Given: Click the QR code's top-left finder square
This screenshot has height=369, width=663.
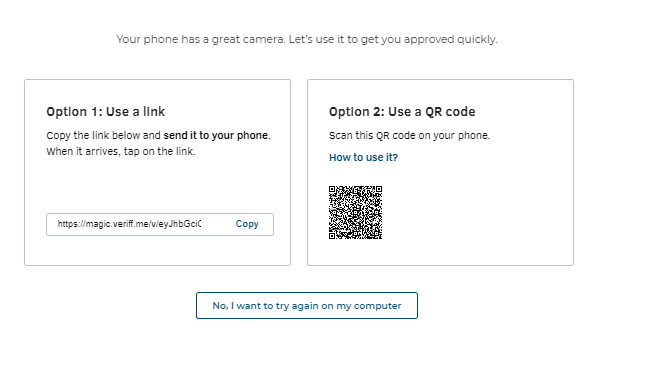Looking at the screenshot, I should coord(332,189).
